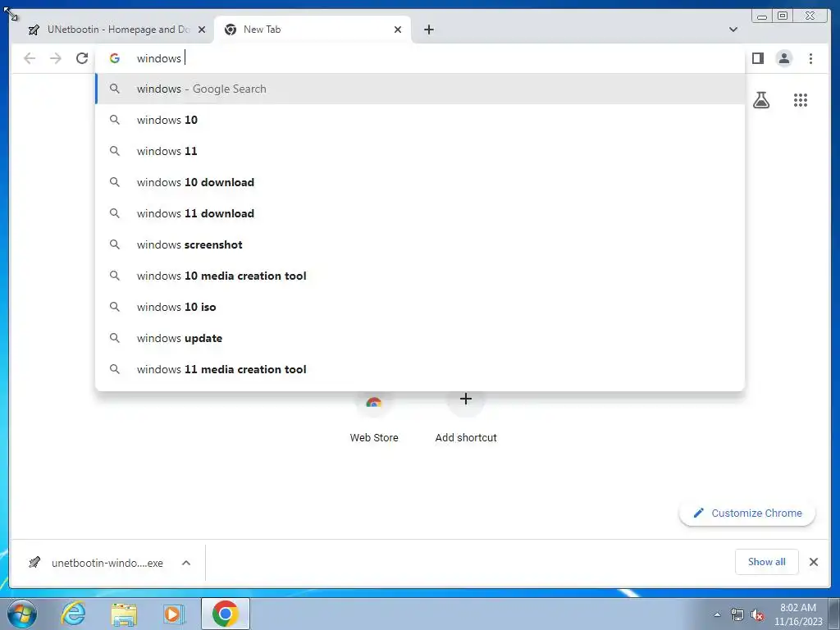This screenshot has width=840, height=630.
Task: Open the Chrome side panel
Action: coord(757,58)
